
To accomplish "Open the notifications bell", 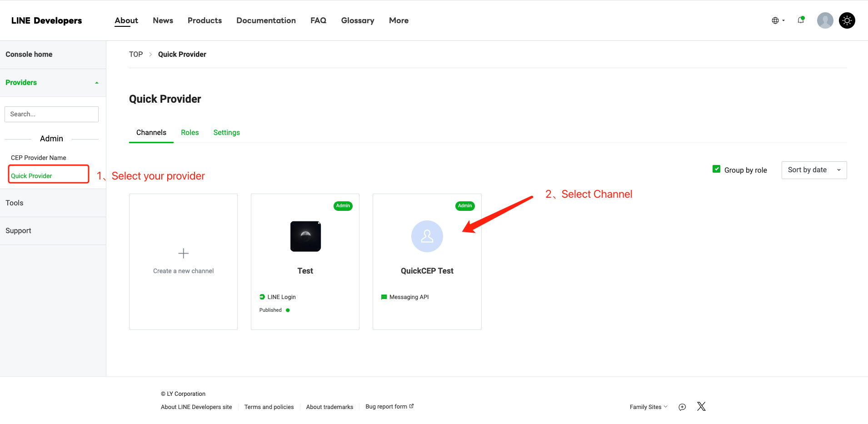I will pyautogui.click(x=801, y=20).
